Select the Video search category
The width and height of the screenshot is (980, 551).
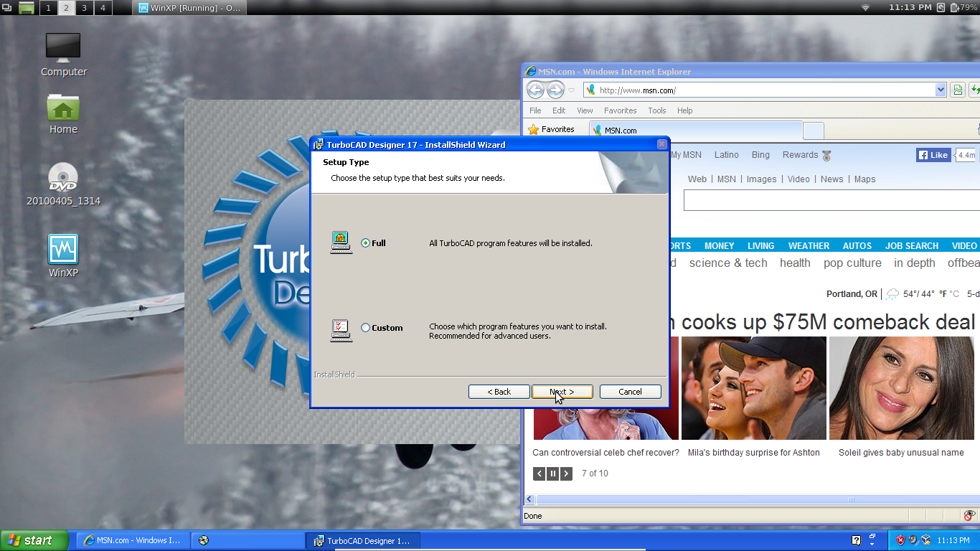coord(798,179)
